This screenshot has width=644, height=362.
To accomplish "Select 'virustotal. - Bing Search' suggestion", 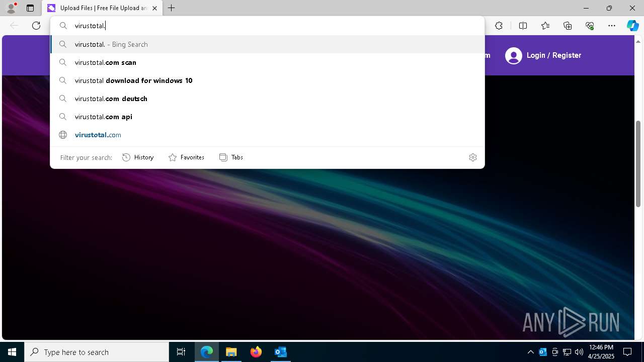I will click(267, 44).
